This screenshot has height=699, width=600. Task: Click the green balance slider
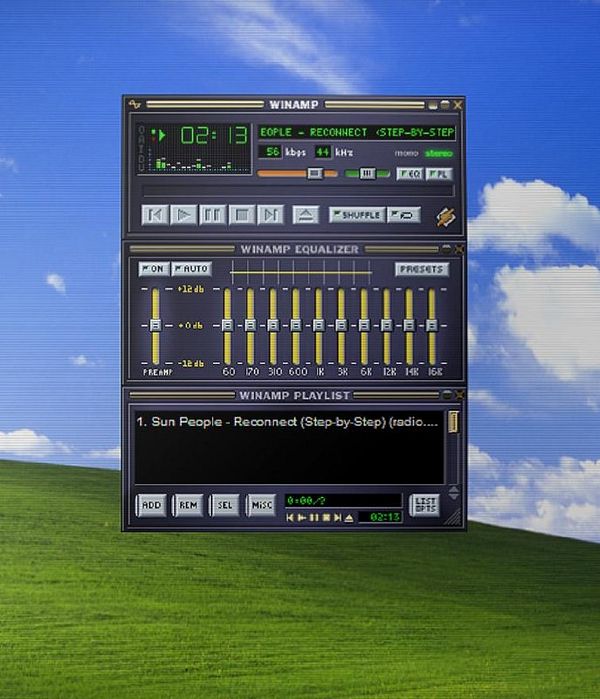coord(367,173)
